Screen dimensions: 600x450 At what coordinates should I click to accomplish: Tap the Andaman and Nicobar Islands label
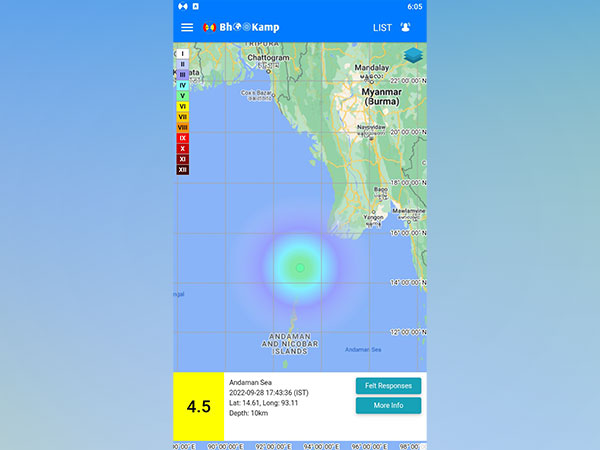pyautogui.click(x=290, y=344)
